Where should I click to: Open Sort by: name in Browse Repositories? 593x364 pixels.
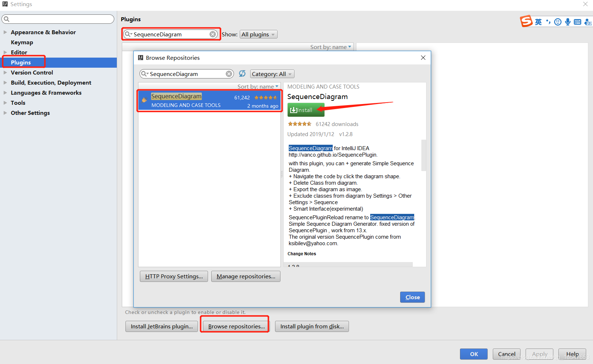tap(258, 86)
